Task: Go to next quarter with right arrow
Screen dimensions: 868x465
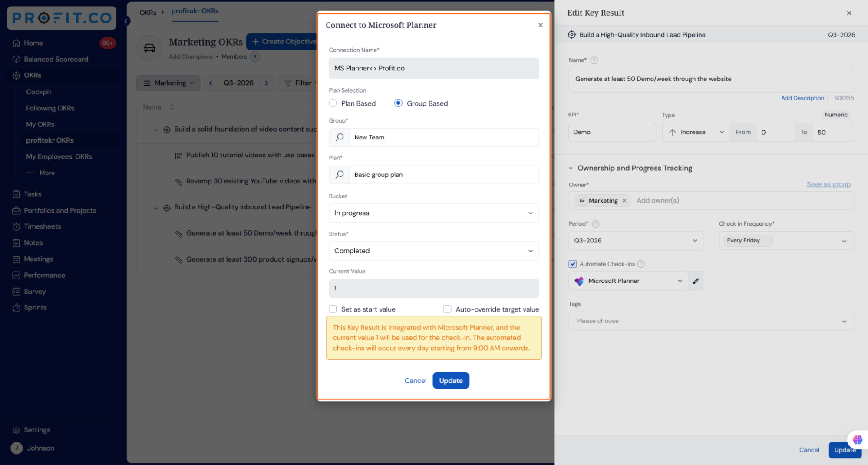Action: click(267, 83)
